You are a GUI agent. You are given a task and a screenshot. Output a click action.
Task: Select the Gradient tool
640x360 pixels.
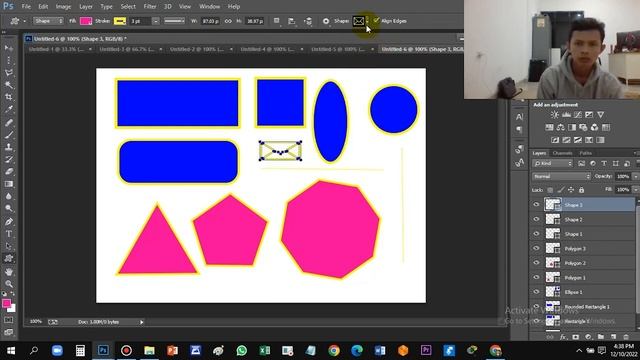click(9, 184)
